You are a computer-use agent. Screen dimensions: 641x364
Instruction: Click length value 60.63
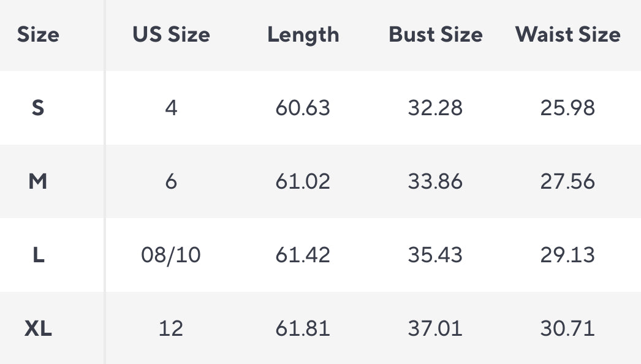point(303,108)
